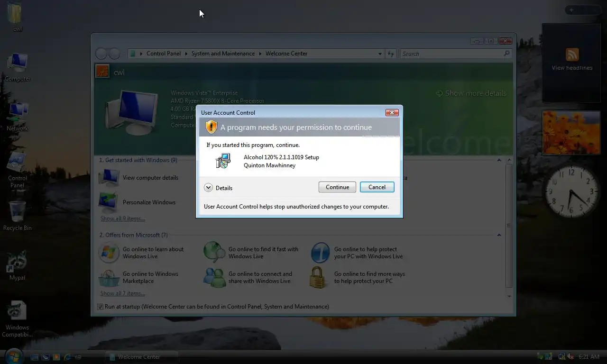607x364 pixels.
Task: Click the View computer details text link
Action: tap(150, 178)
